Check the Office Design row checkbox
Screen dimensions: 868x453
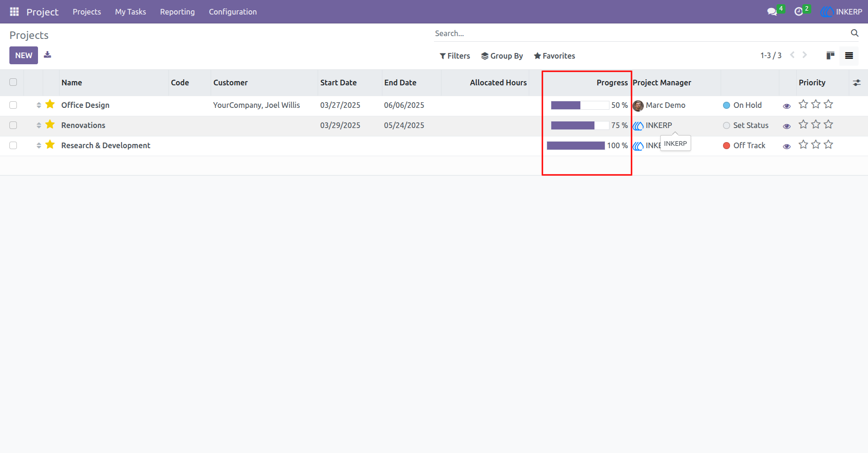point(13,105)
